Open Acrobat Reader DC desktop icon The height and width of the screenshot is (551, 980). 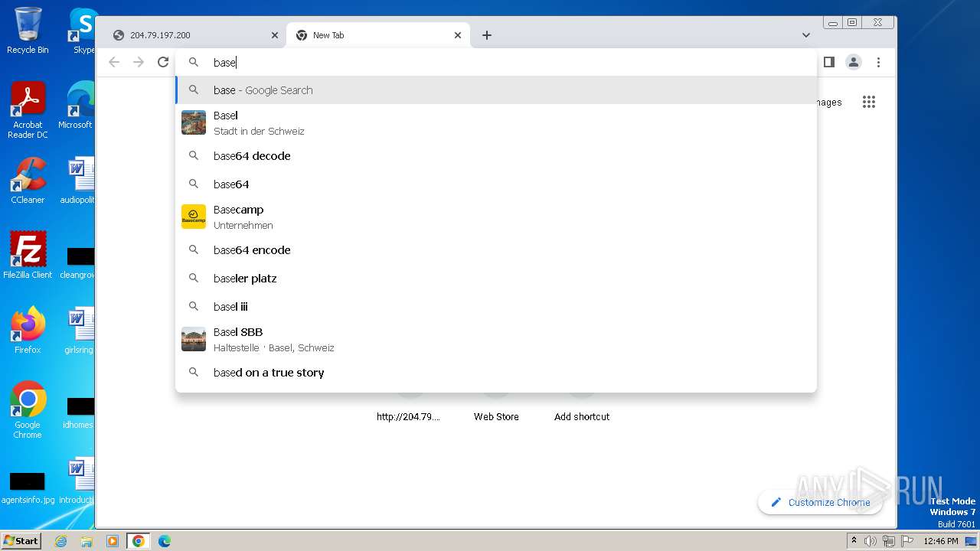pyautogui.click(x=28, y=110)
